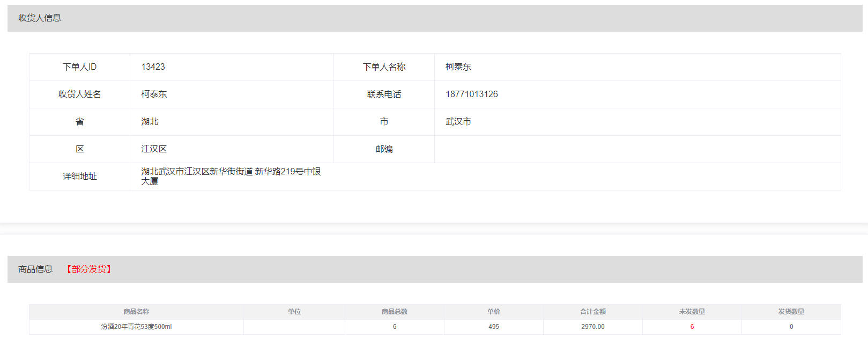Click the unit price value 495
The image size is (868, 345).
pyautogui.click(x=493, y=327)
